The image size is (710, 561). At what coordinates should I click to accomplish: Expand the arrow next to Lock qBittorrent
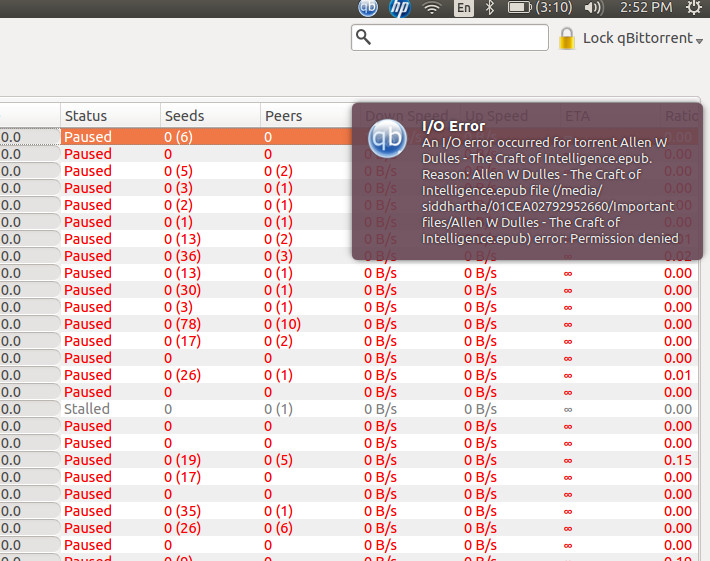click(x=699, y=41)
